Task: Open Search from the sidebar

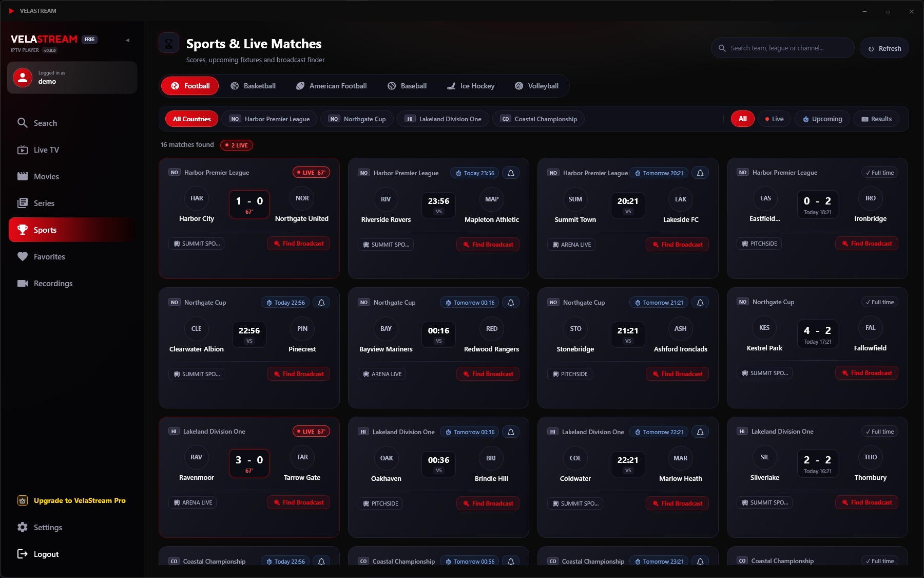Action: (x=72, y=123)
